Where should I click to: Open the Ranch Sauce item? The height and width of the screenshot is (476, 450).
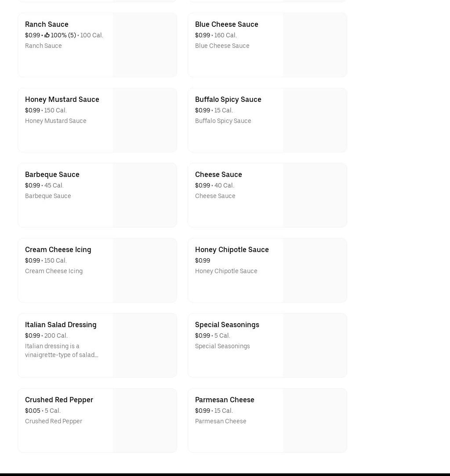pyautogui.click(x=47, y=24)
